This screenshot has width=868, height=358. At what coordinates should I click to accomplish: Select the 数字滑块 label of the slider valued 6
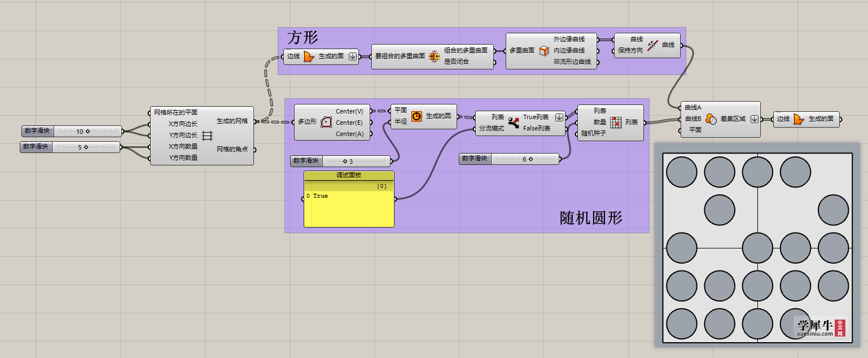pos(475,159)
